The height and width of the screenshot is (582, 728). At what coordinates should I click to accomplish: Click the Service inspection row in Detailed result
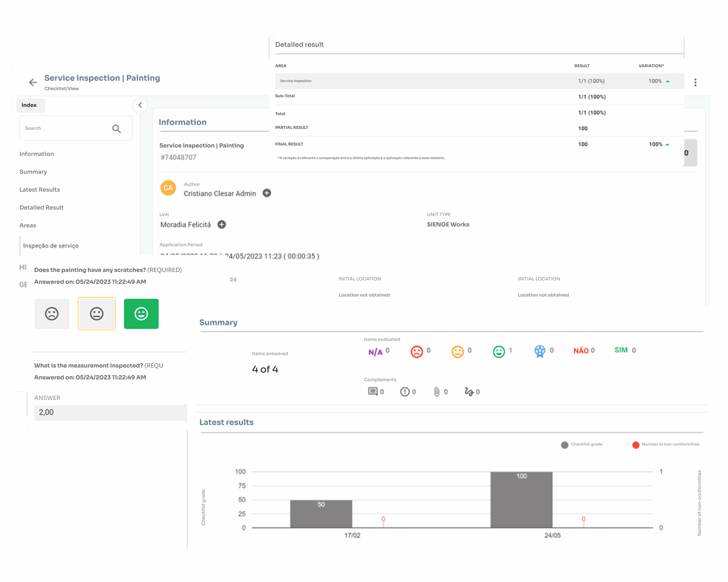(x=479, y=81)
